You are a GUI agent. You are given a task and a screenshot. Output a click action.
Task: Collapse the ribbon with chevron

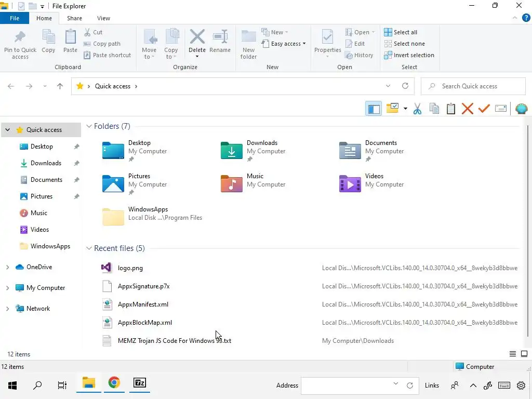coord(515,18)
